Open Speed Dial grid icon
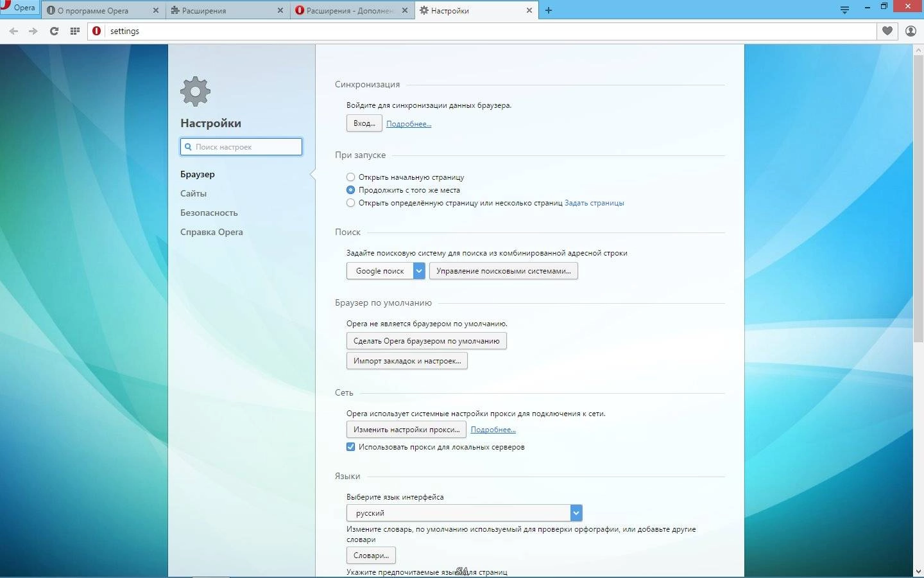Screen dimensions: 924x578 [74, 31]
